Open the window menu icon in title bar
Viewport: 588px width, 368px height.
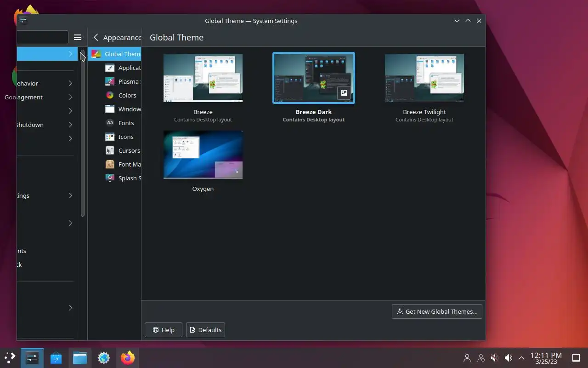click(x=23, y=21)
